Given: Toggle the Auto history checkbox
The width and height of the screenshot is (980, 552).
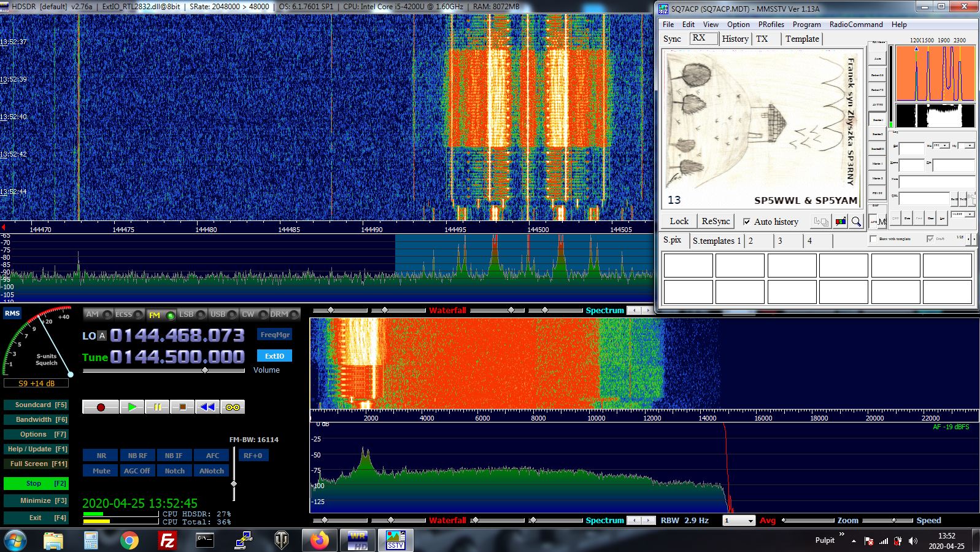Looking at the screenshot, I should (x=747, y=222).
